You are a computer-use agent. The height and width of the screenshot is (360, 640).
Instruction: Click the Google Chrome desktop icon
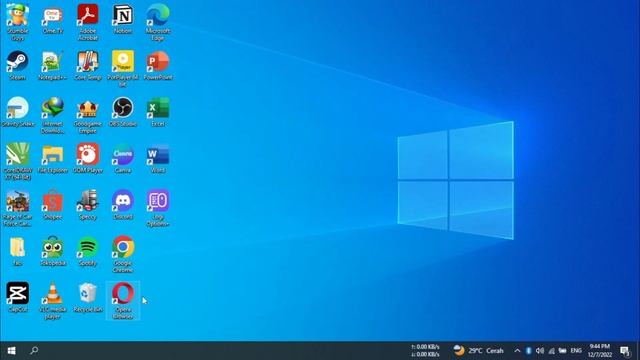[x=123, y=254]
